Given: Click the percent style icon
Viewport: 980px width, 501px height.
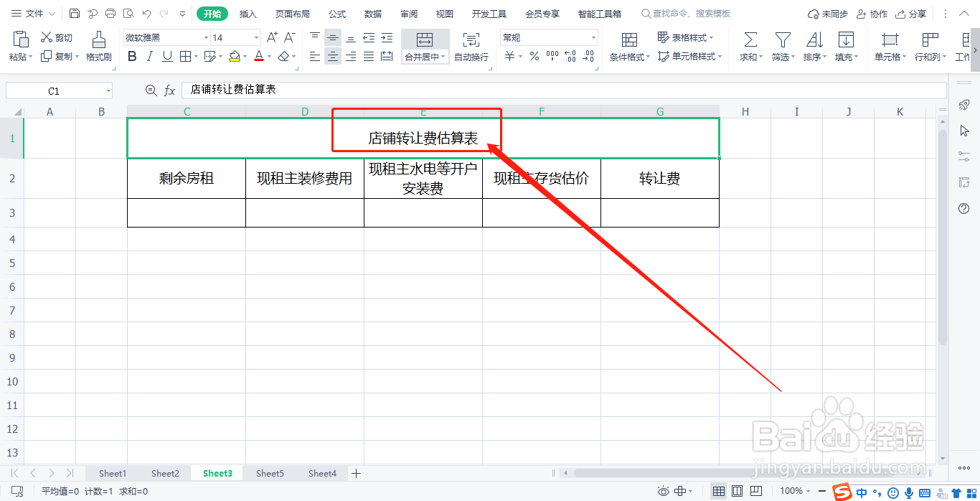Looking at the screenshot, I should point(534,55).
